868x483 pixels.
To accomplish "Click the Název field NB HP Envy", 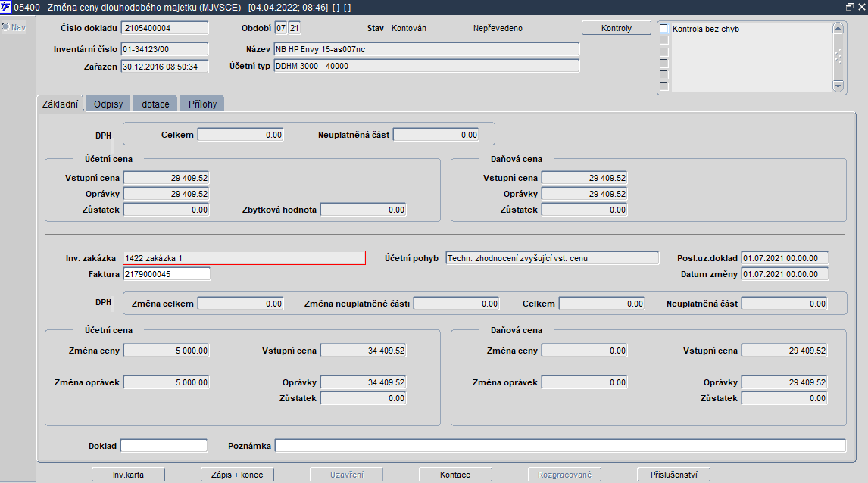I will click(x=426, y=49).
